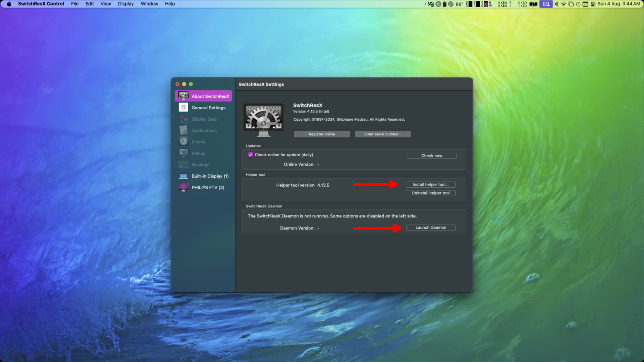Screen dimensions: 644x362
Task: Select the PHILIPS FTV monitor icon
Action: point(183,187)
